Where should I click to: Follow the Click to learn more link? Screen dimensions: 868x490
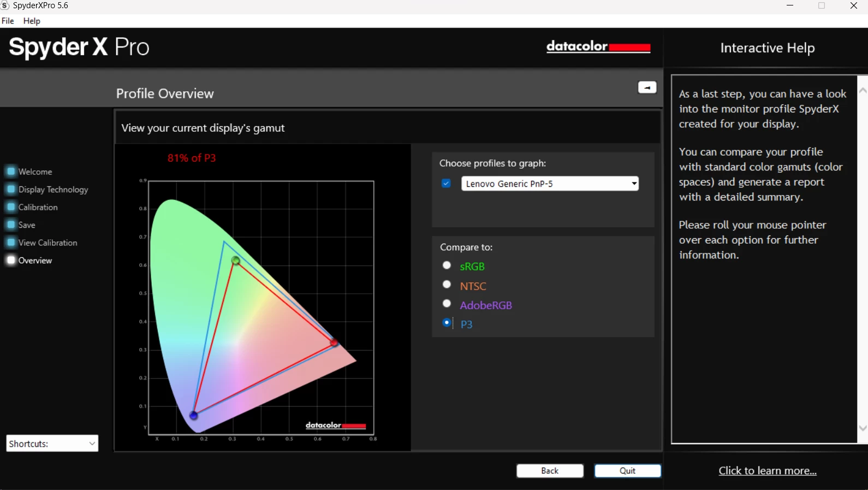[767, 471]
